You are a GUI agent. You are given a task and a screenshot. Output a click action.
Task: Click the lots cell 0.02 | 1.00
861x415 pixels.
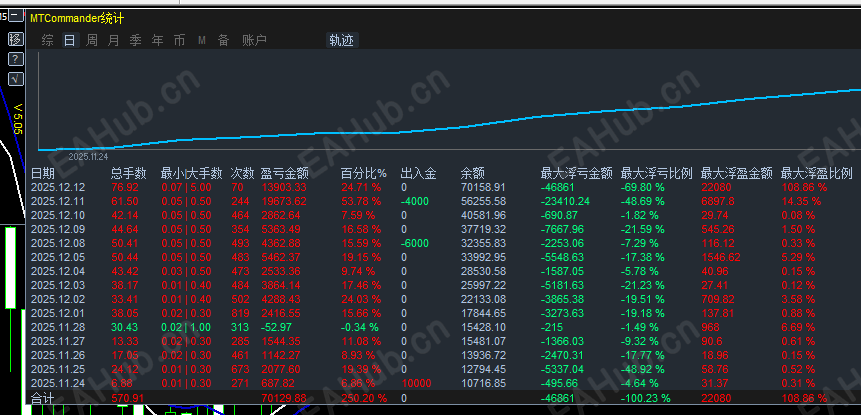point(186,327)
